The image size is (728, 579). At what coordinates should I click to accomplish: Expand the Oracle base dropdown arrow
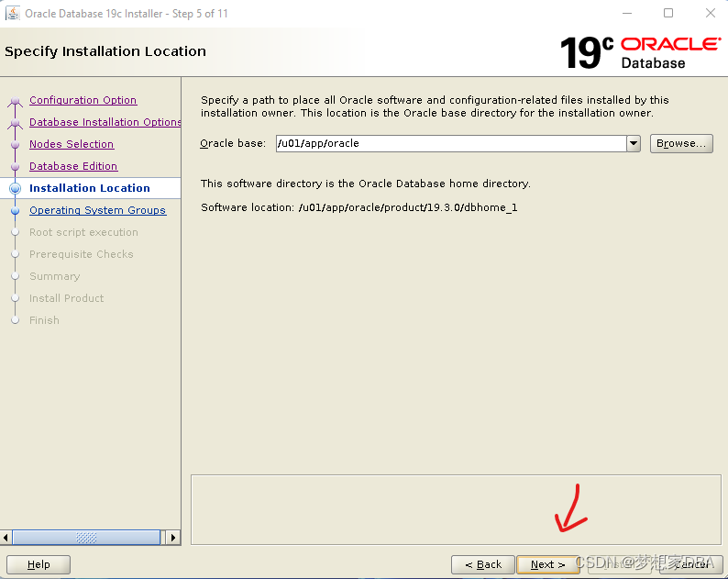[x=634, y=143]
